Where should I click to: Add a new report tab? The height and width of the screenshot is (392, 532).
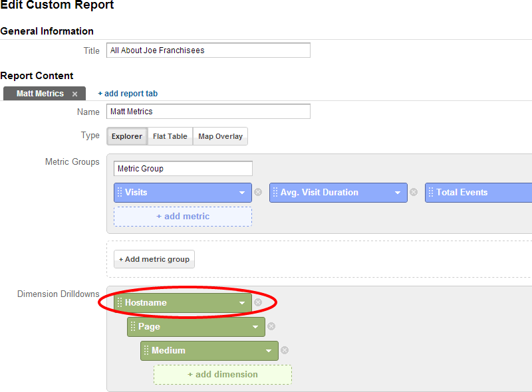click(127, 93)
